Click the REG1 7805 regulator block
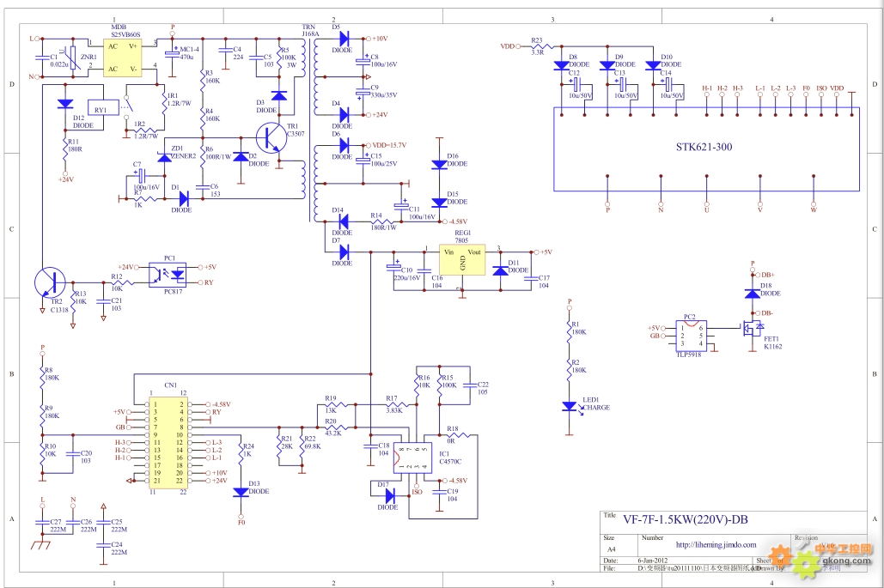This screenshot has height=588, width=884. [462, 261]
